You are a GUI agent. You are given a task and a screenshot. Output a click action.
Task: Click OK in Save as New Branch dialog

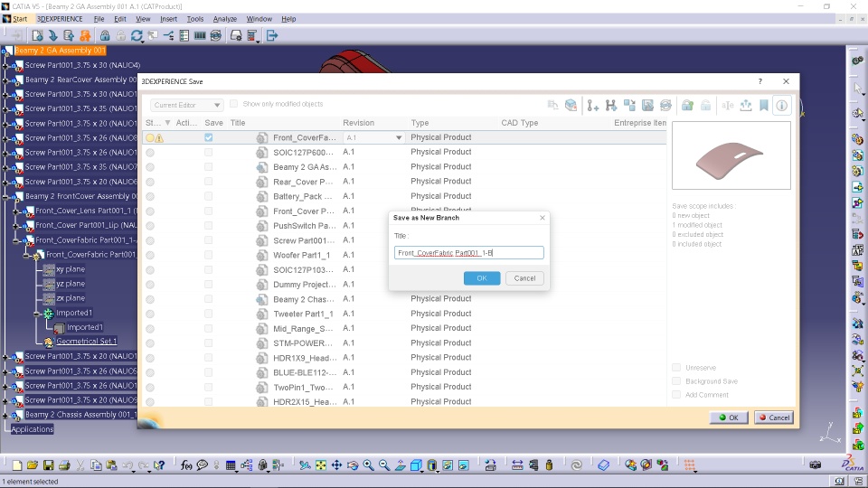[482, 278]
